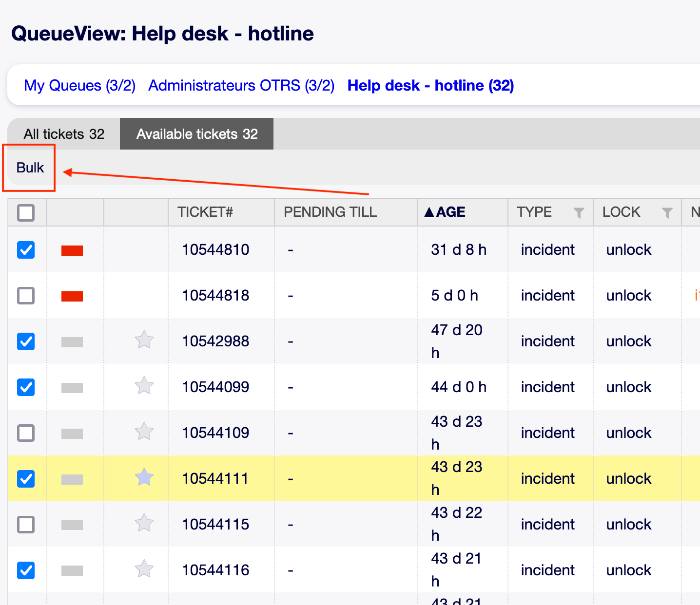Click the gray priority flag of ticket 10544109
Screen dimensions: 700x605
(x=72, y=434)
